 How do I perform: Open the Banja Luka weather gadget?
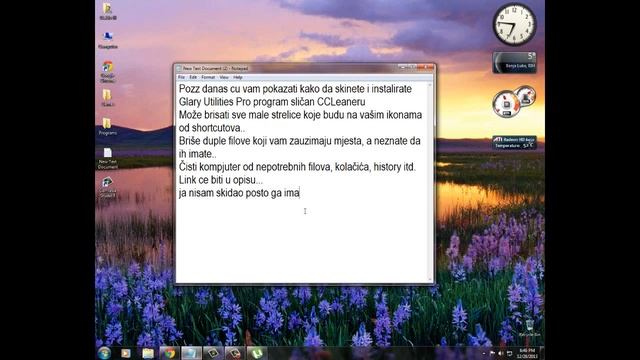click(x=514, y=62)
